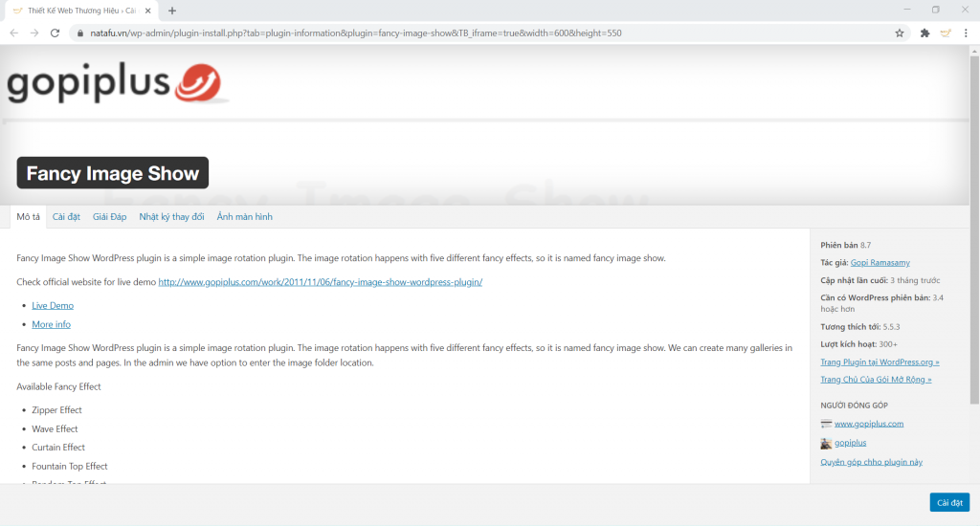Click the Wave Effect list item
Screen dimensions: 980x526
(x=55, y=428)
